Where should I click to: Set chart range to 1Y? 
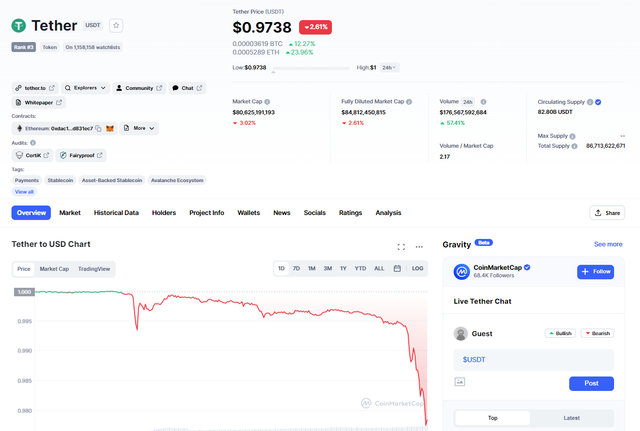point(343,269)
